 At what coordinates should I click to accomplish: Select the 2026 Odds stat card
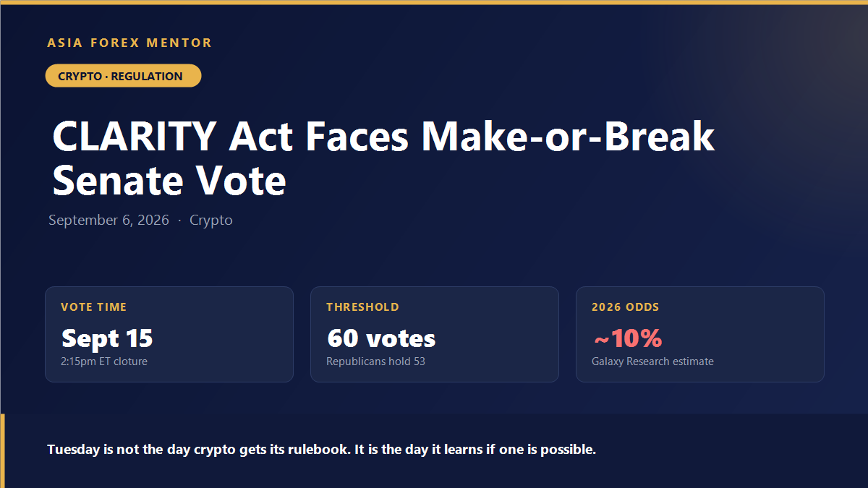[x=700, y=334]
